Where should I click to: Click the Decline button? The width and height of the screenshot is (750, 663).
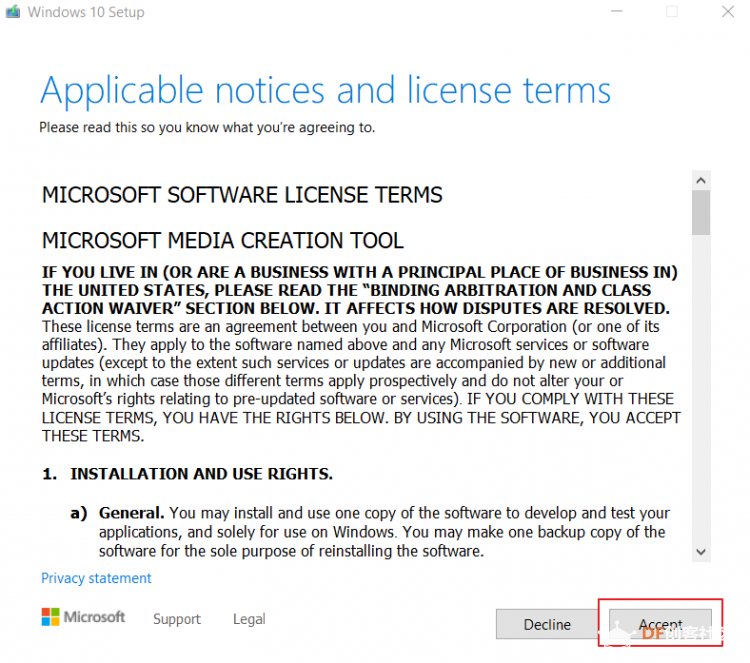tap(547, 624)
